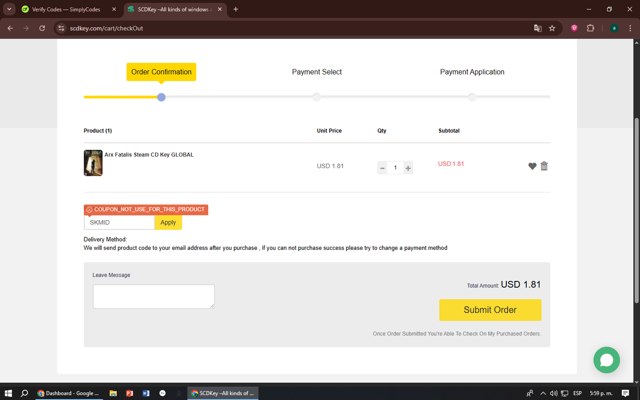This screenshot has height=400, width=640.
Task: Open the tab search dropdown
Action: tap(9, 9)
